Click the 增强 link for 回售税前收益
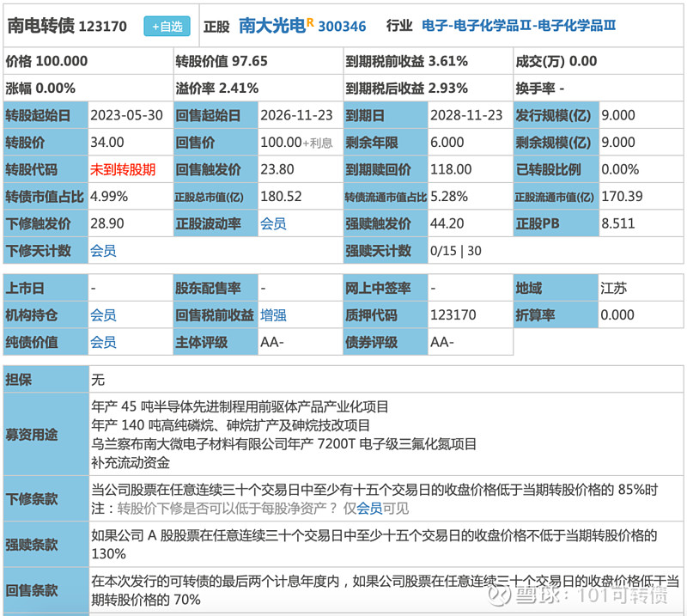This screenshot has width=687, height=616. click(x=273, y=315)
